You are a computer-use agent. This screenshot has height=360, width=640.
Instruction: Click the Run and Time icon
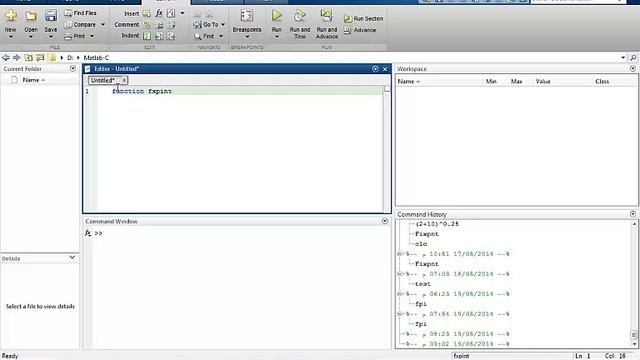pos(300,16)
